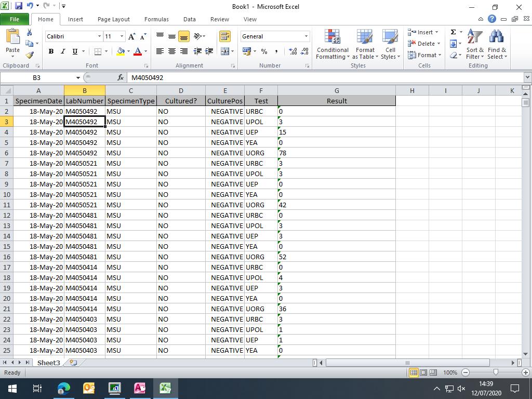Open Windows Start menu
The height and width of the screenshot is (399, 532).
coord(12,389)
